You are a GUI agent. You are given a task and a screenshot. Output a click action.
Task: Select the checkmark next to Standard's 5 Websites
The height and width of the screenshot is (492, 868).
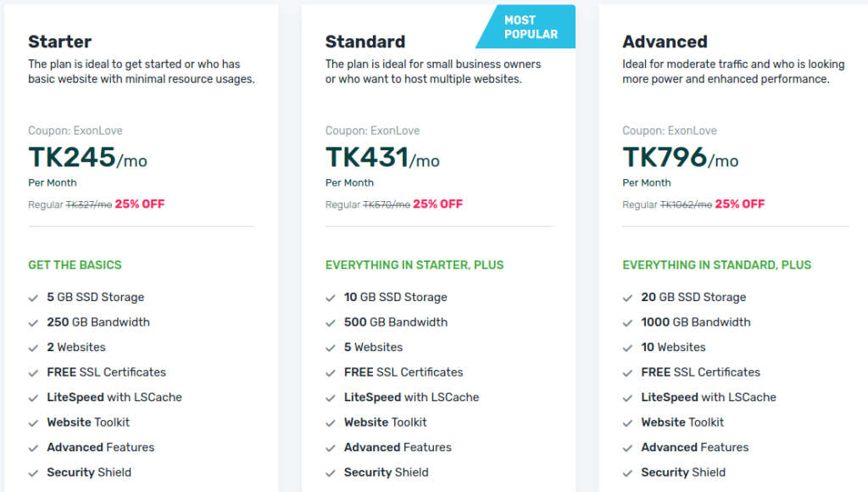(331, 347)
